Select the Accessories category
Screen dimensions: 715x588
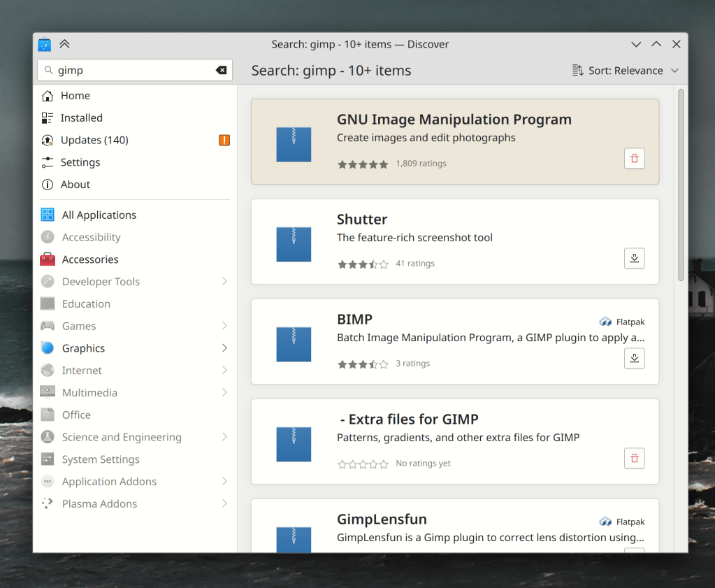(89, 259)
